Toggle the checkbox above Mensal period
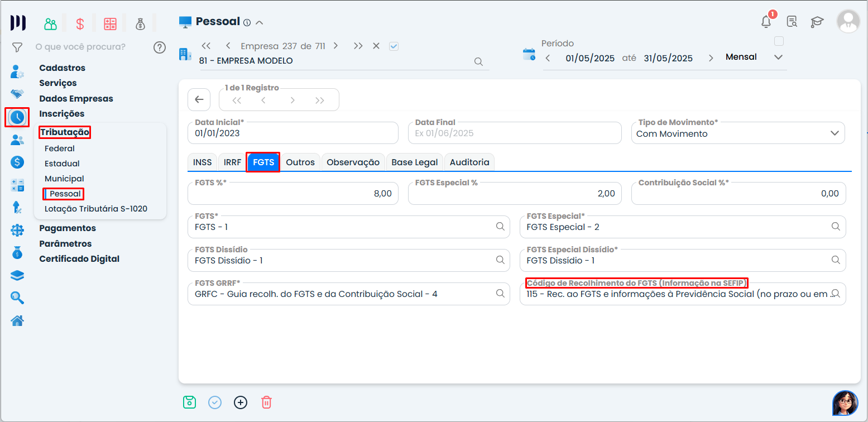 click(x=779, y=41)
